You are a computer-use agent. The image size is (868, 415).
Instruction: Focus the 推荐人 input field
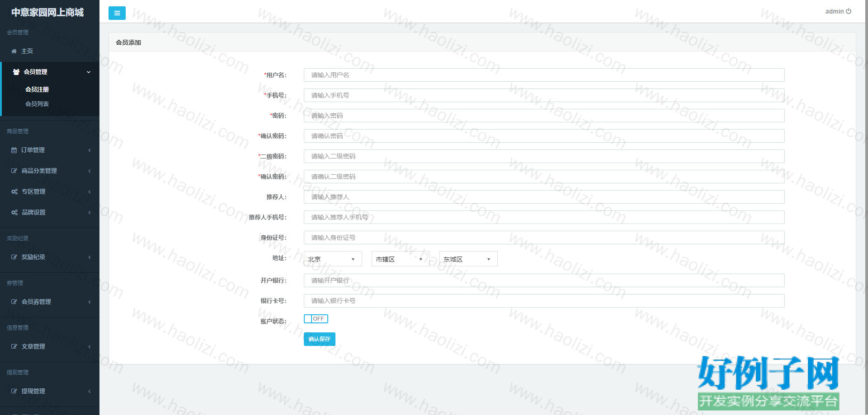(544, 197)
